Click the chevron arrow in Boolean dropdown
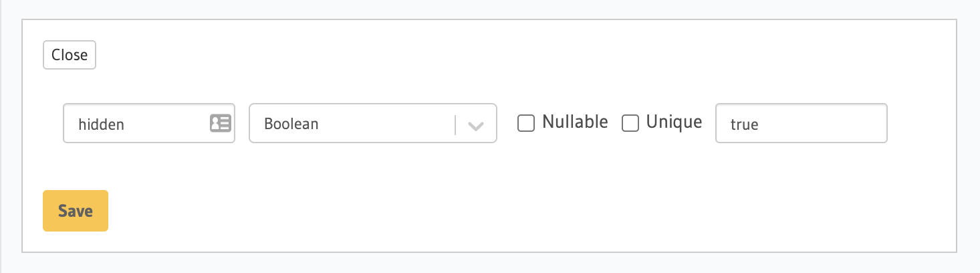 point(476,124)
